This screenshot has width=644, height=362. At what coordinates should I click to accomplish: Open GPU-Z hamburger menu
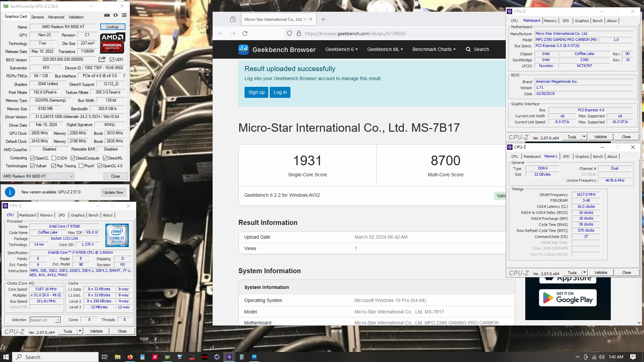(x=124, y=15)
